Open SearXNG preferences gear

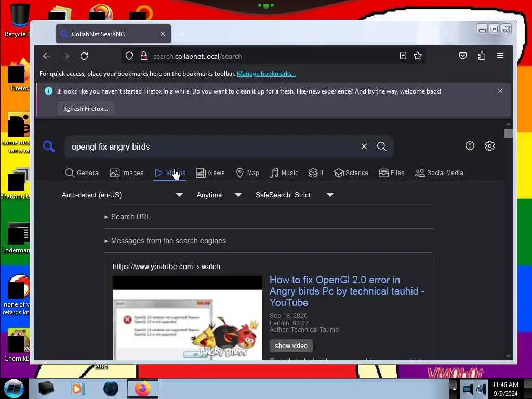pyautogui.click(x=489, y=146)
